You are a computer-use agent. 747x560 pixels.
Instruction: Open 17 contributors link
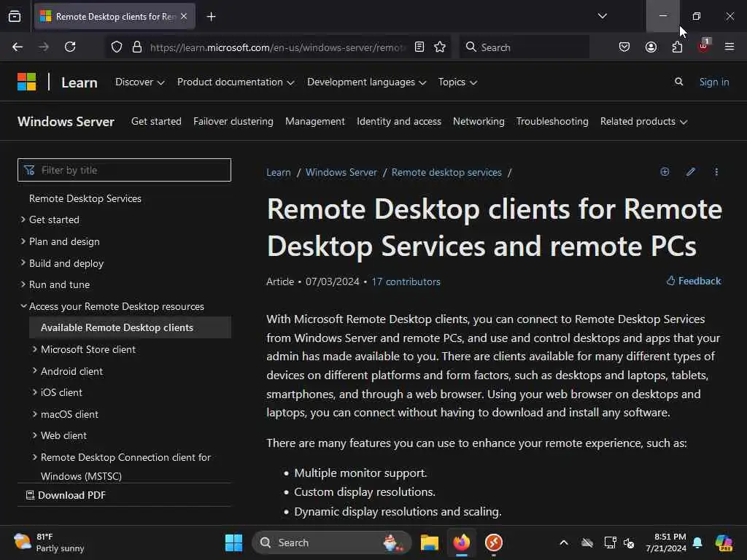click(x=406, y=281)
